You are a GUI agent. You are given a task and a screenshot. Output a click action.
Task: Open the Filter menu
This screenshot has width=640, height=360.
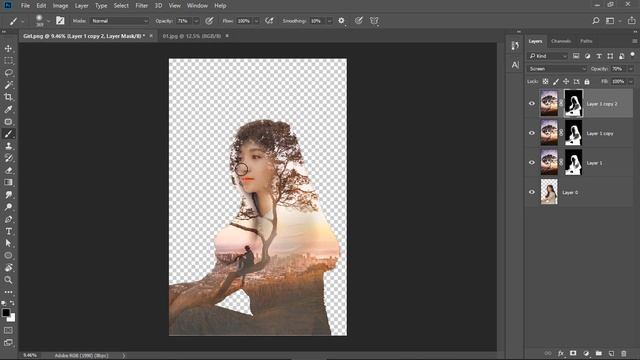142,6
